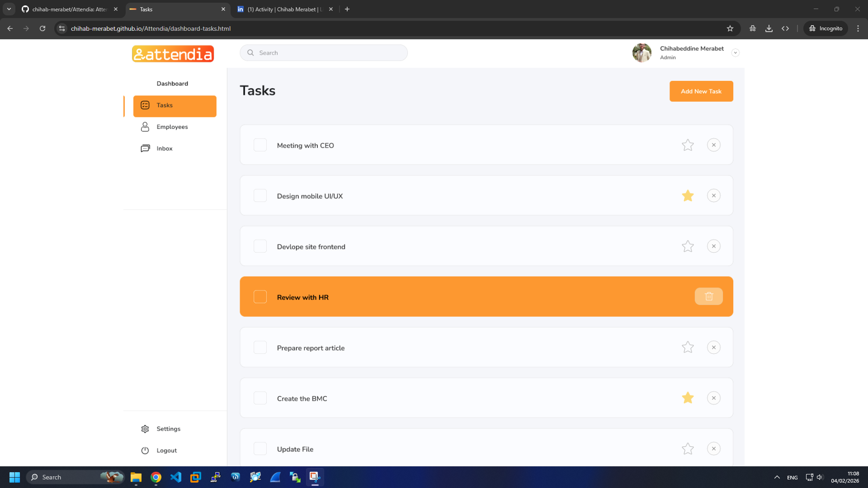Screen dimensions: 868x488
Task: Mark Prepare report article as complete
Action: [x=260, y=347]
